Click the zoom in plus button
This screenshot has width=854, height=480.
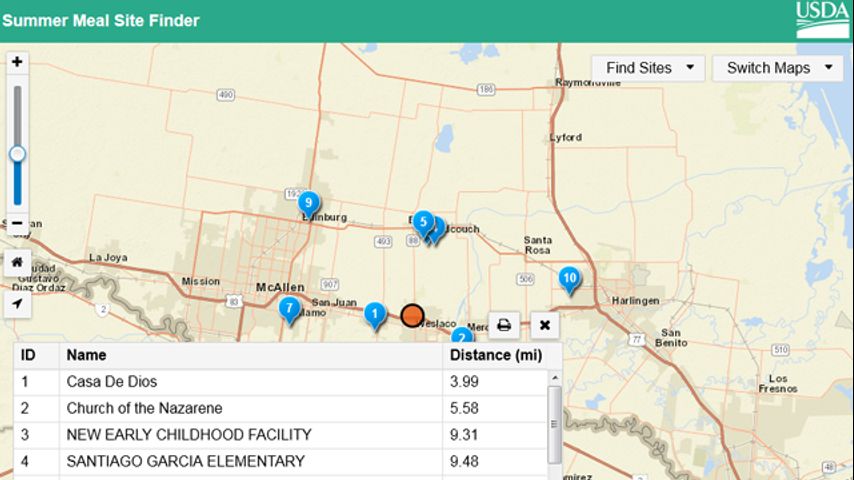click(x=17, y=62)
